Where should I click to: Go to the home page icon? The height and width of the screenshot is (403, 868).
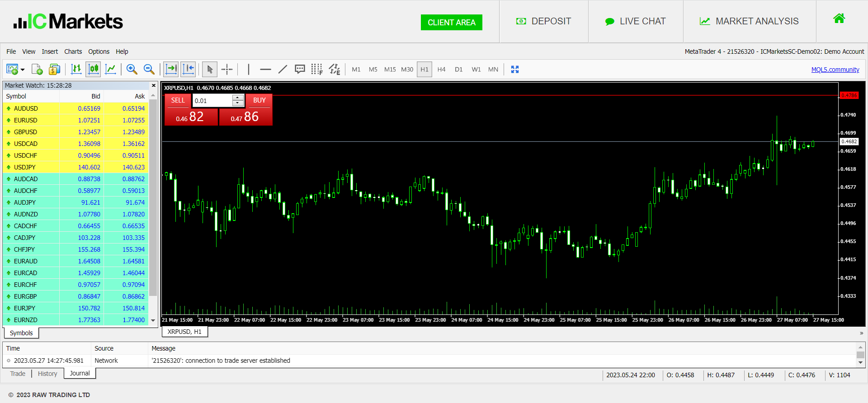[839, 19]
